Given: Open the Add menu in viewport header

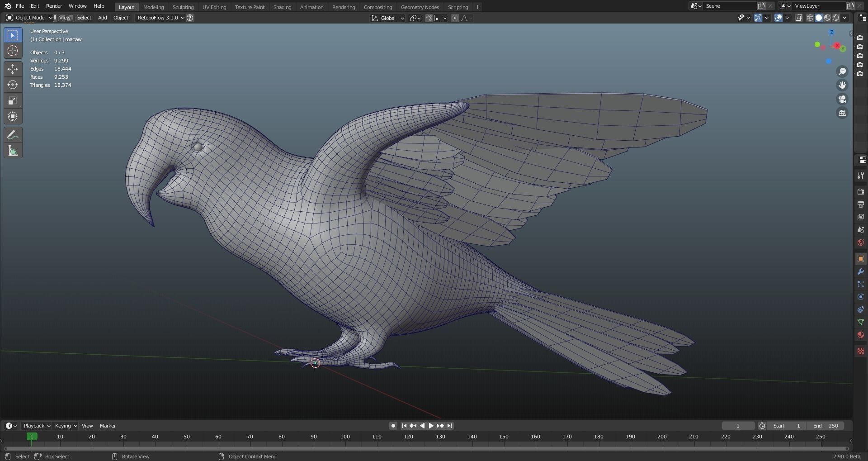Looking at the screenshot, I should [103, 18].
